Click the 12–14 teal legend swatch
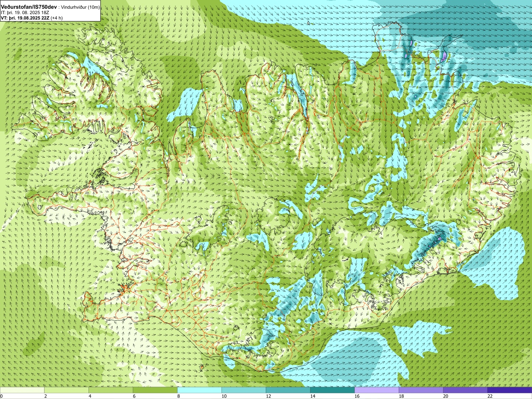Screen dimensions: 532x399 288,390
